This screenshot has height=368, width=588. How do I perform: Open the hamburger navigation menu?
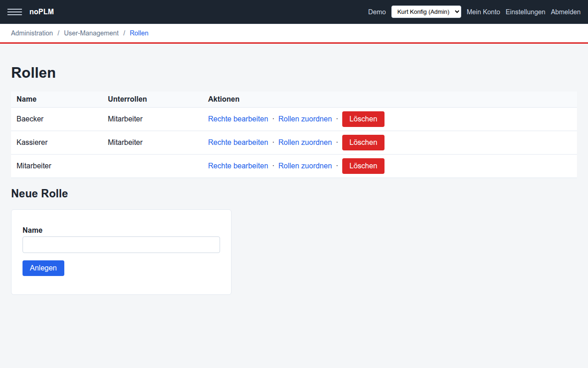[15, 12]
